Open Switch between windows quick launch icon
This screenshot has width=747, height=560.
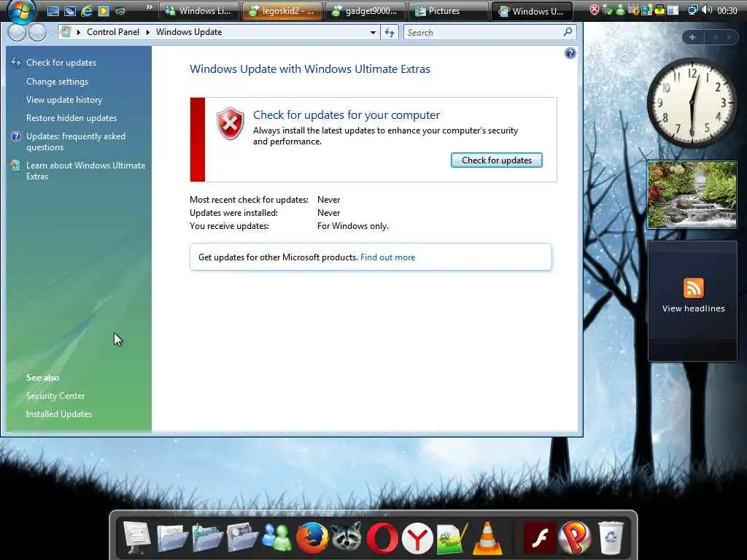click(x=70, y=11)
